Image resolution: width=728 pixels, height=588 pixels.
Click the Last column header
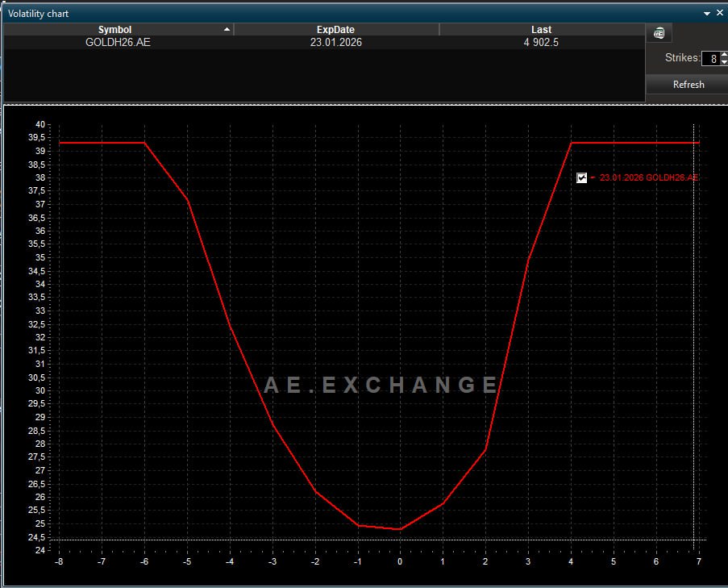(x=541, y=30)
